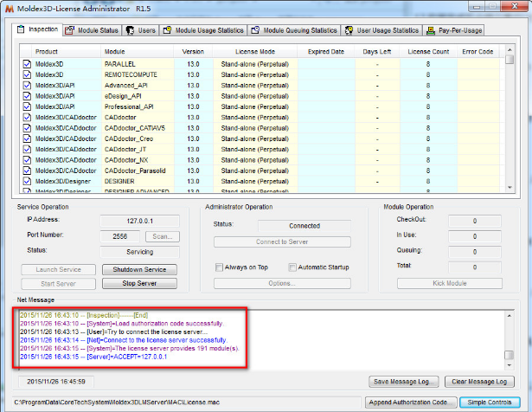Click the Options button
The height and width of the screenshot is (412, 532).
282,283
